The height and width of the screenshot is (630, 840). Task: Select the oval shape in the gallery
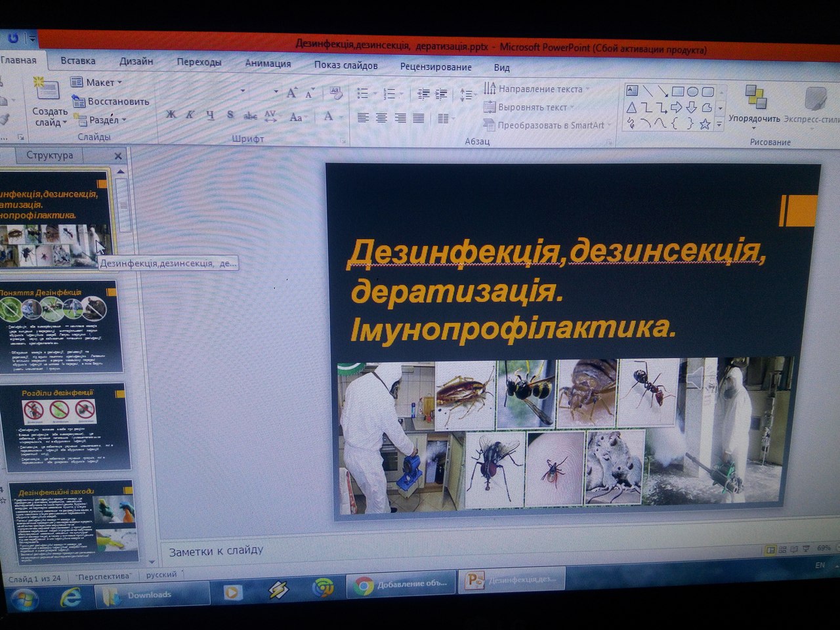(x=692, y=92)
